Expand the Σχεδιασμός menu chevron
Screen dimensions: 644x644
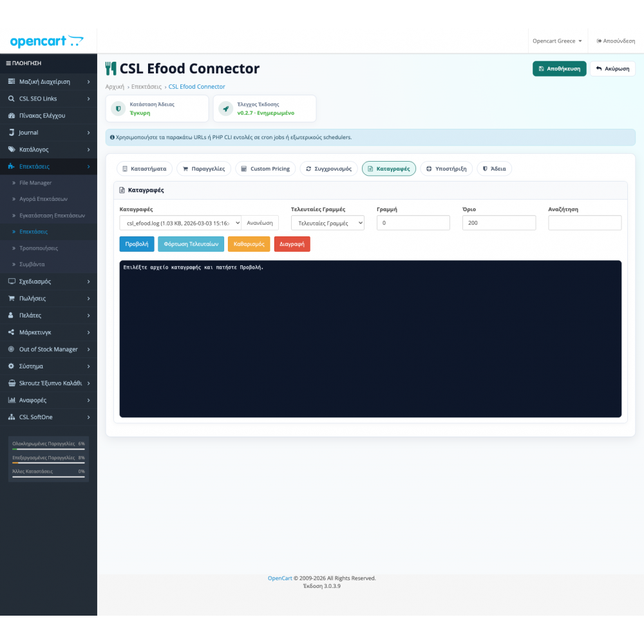(88, 281)
